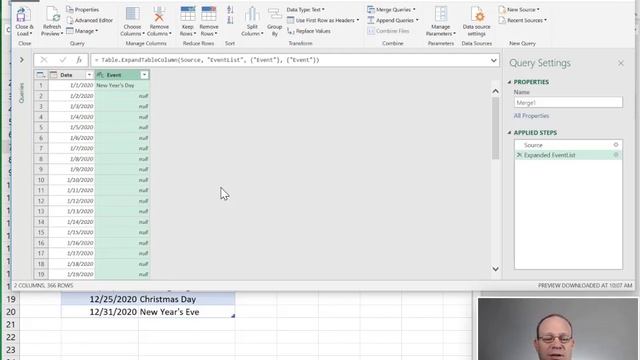Open the Date column filter dropdown

[89, 75]
